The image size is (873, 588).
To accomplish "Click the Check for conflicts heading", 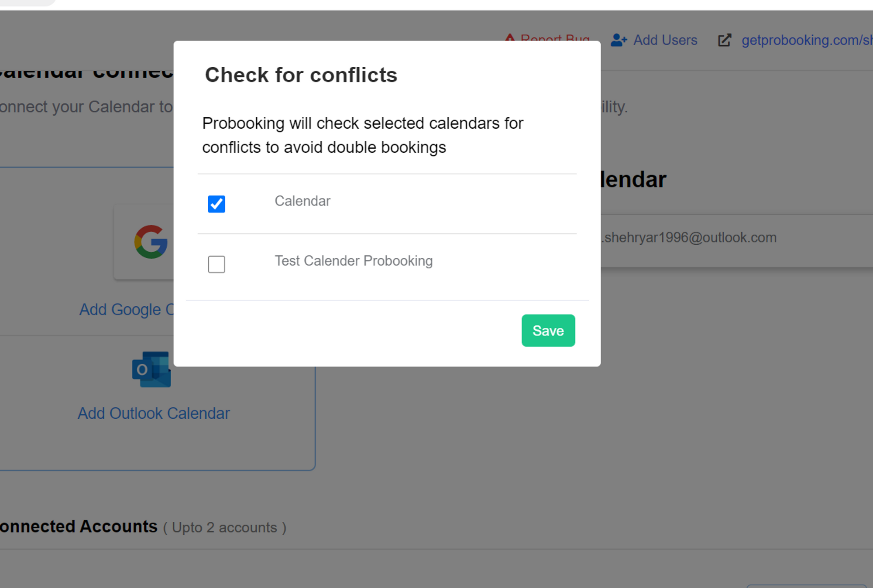I will 301,75.
